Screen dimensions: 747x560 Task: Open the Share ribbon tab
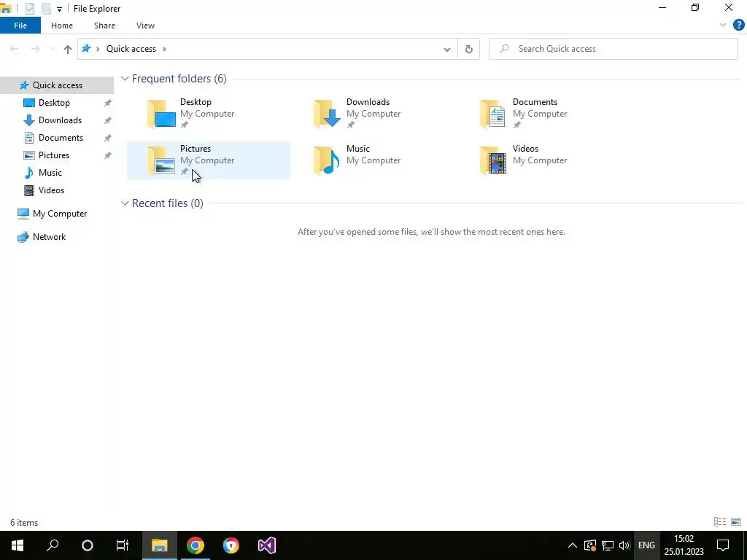(x=104, y=26)
